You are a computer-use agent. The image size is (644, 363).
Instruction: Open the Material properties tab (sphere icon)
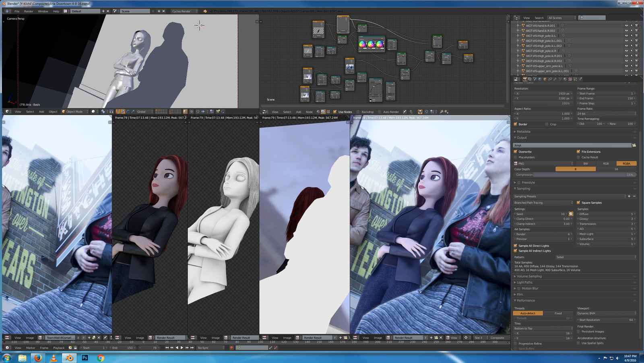[x=565, y=79]
